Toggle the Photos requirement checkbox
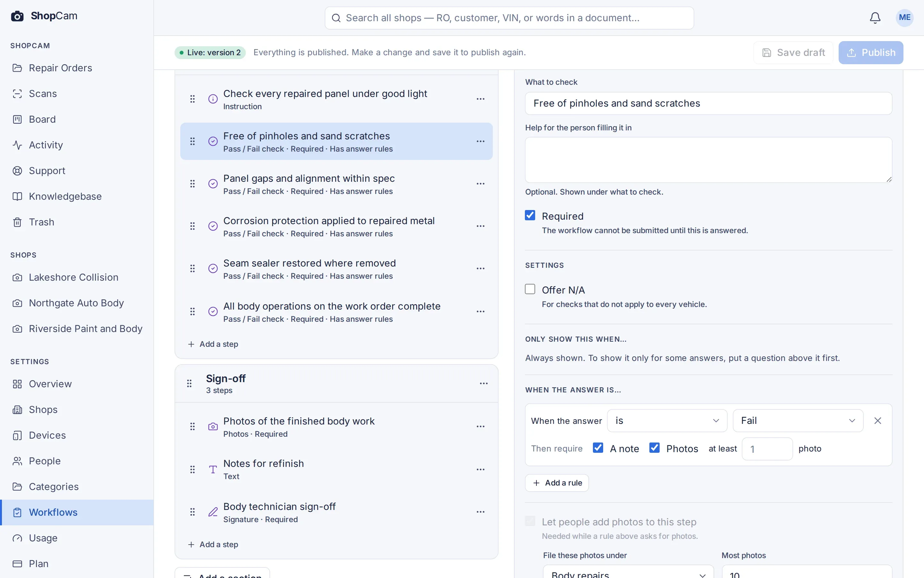This screenshot has width=924, height=578. [654, 448]
